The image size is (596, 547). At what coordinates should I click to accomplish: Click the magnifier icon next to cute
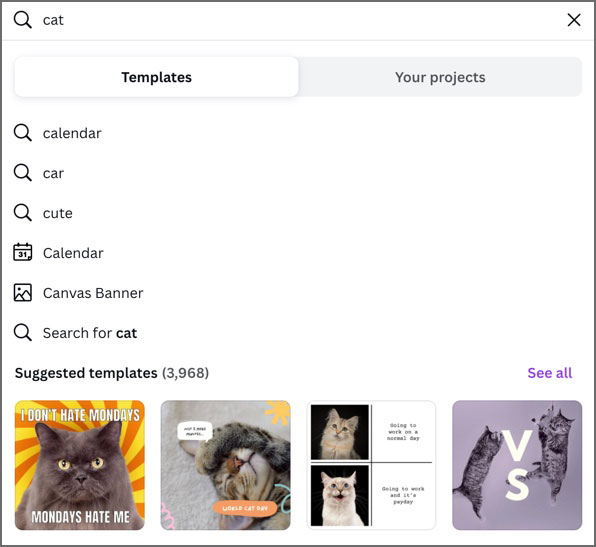(x=22, y=213)
